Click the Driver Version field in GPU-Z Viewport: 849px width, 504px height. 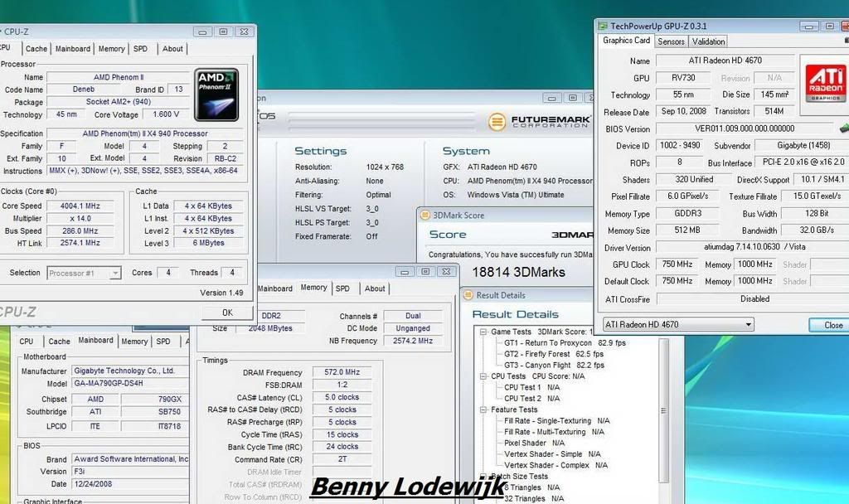coord(753,247)
